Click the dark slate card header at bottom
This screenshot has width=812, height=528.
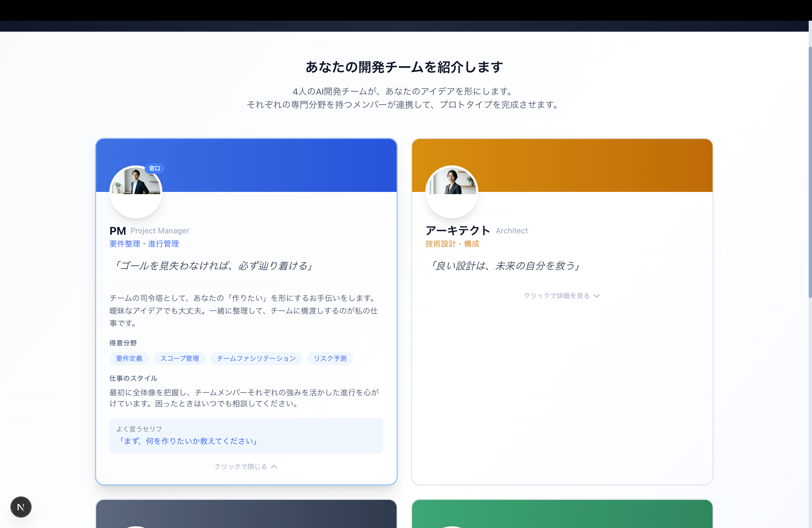pos(246,513)
